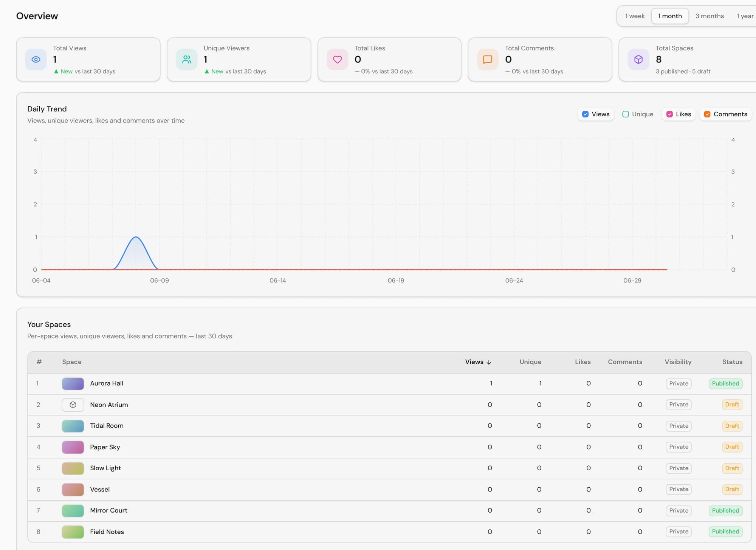Click the cube placeholder icon for Neon Atrium
Viewport: 756px width, 550px height.
point(73,405)
